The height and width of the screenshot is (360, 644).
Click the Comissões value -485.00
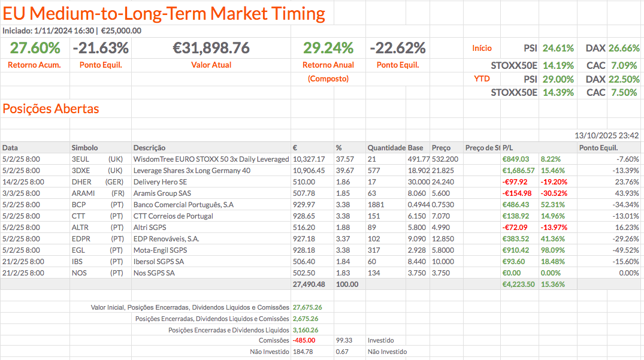click(x=304, y=340)
